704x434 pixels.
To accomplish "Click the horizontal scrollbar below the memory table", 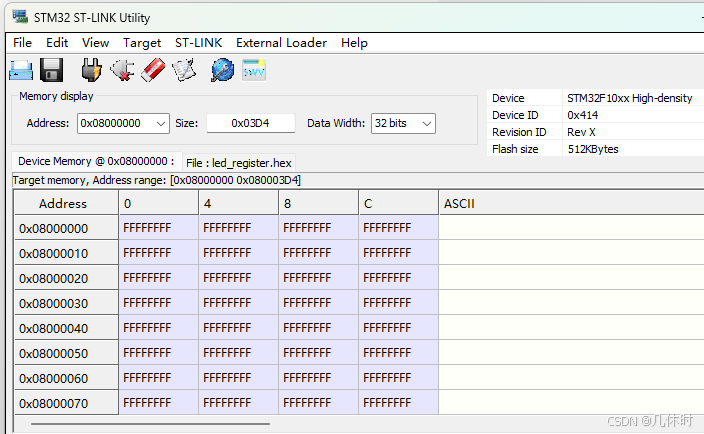I will [x=150, y=423].
